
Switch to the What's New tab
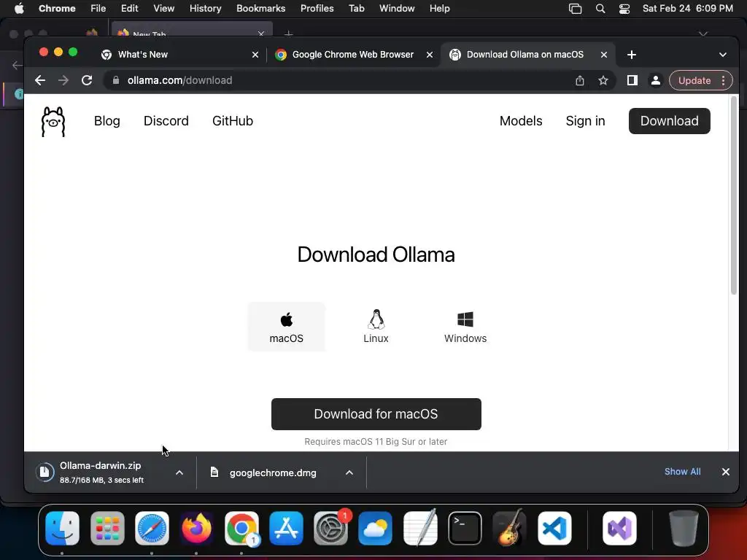pyautogui.click(x=179, y=55)
